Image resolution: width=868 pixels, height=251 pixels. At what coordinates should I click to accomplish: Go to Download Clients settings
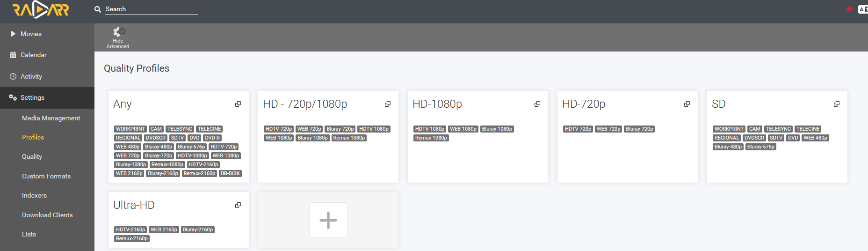point(47,215)
